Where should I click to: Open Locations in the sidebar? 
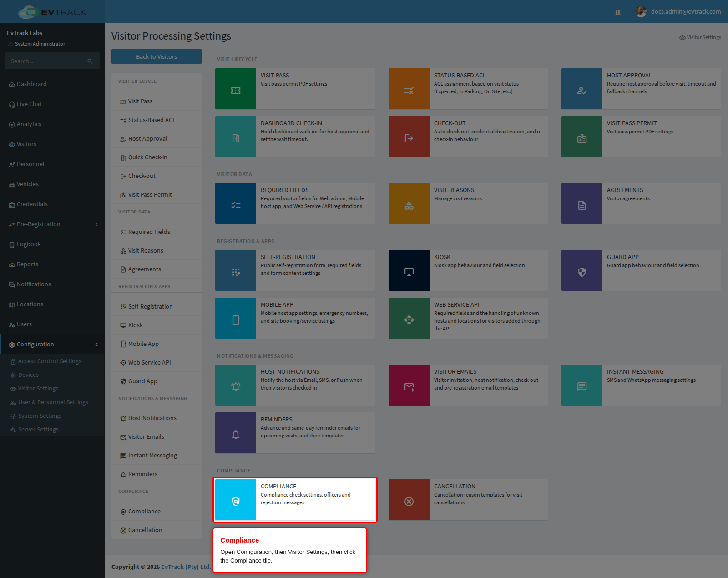point(52,304)
